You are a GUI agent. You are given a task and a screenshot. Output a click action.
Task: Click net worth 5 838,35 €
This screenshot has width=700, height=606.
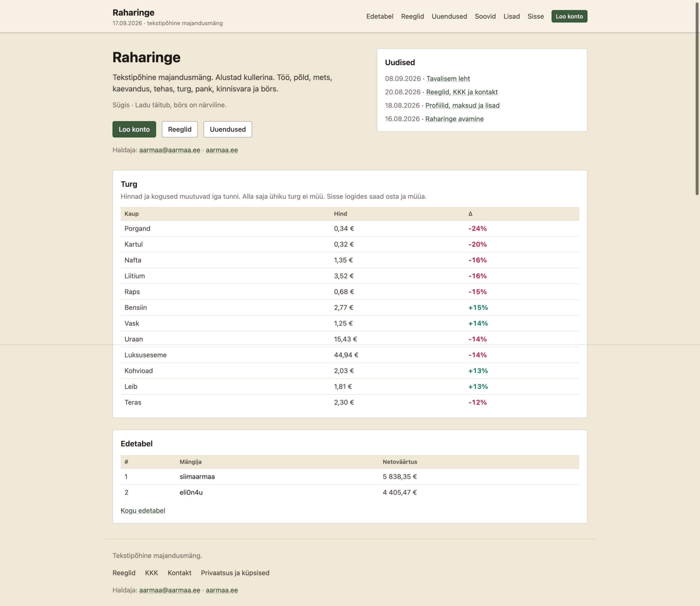[400, 477]
